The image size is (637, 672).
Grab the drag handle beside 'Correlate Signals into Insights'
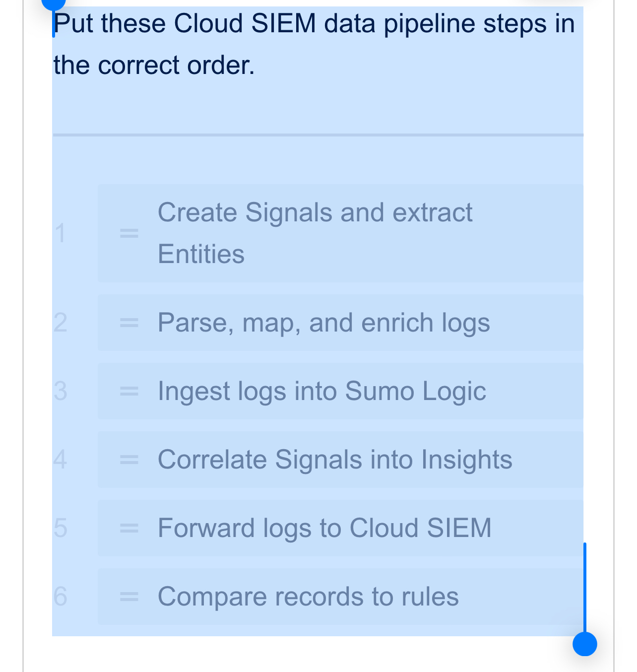[x=128, y=459]
